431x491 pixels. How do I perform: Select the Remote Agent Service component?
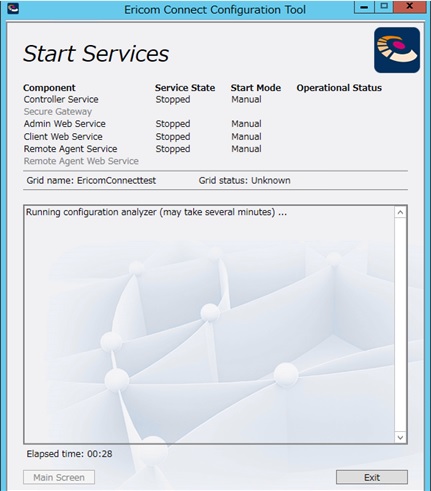pos(70,149)
